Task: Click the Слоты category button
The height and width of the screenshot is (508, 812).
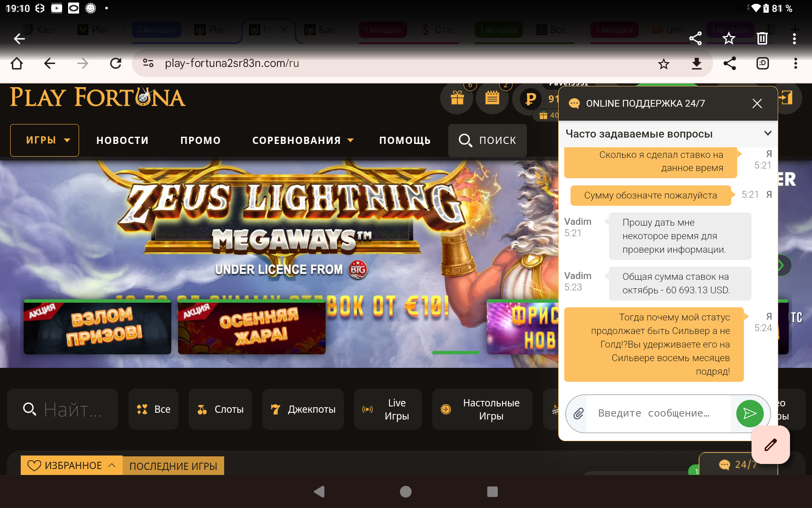Action: tap(220, 409)
